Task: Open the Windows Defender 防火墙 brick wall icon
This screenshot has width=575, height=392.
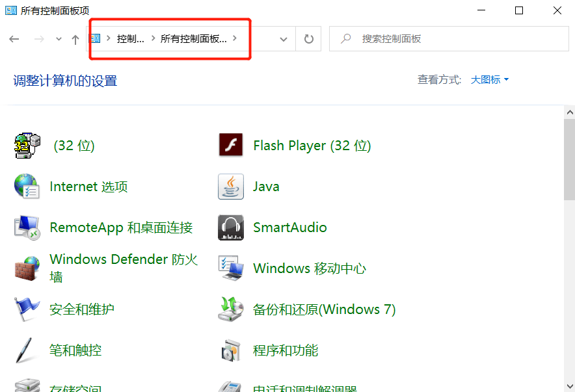Action: coord(27,268)
